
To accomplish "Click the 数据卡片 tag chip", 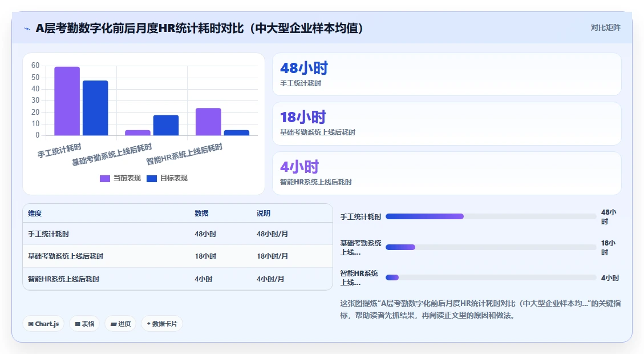I will 162,324.
